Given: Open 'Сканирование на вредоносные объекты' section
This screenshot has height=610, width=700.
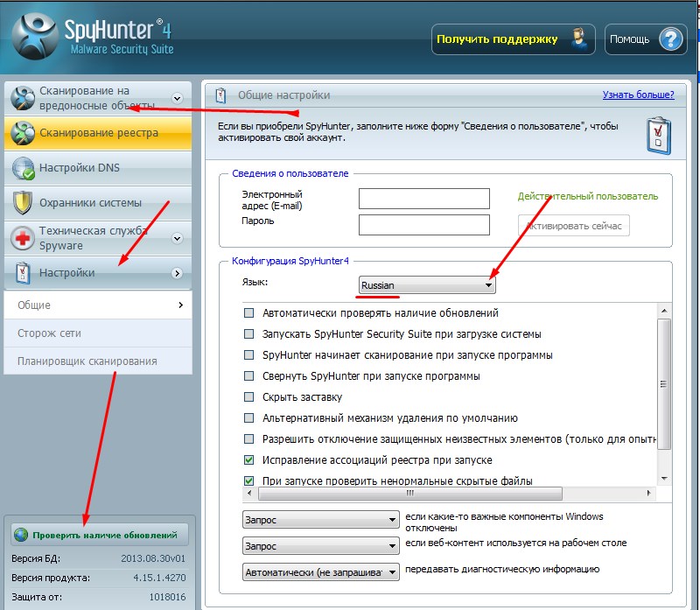Looking at the screenshot, I should (x=98, y=98).
